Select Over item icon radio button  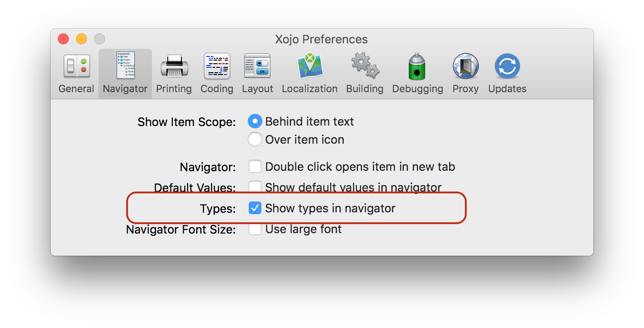pyautogui.click(x=255, y=140)
